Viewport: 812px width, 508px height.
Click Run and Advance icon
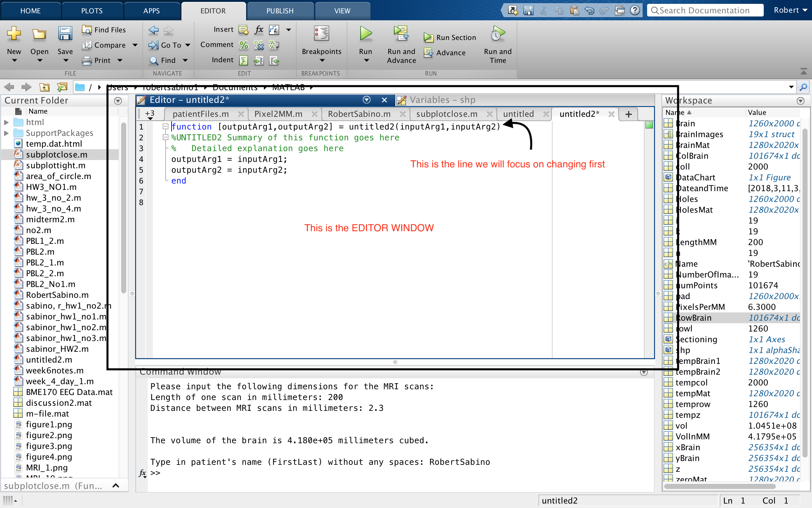(x=401, y=33)
